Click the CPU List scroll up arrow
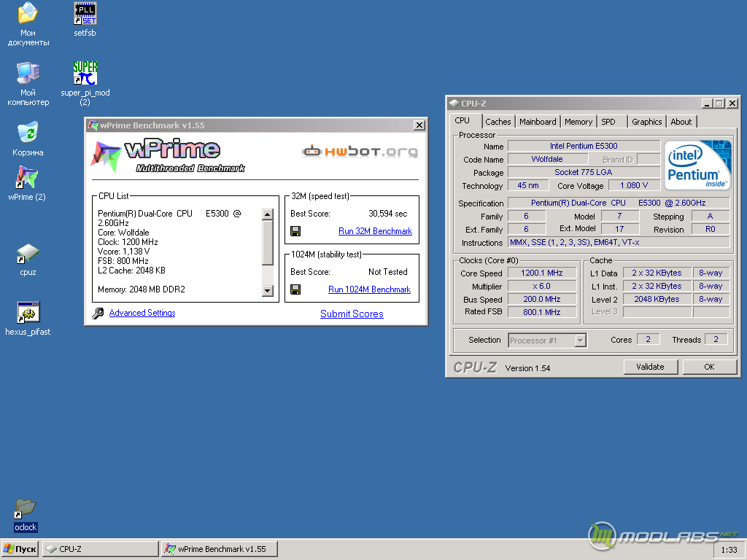 [267, 214]
